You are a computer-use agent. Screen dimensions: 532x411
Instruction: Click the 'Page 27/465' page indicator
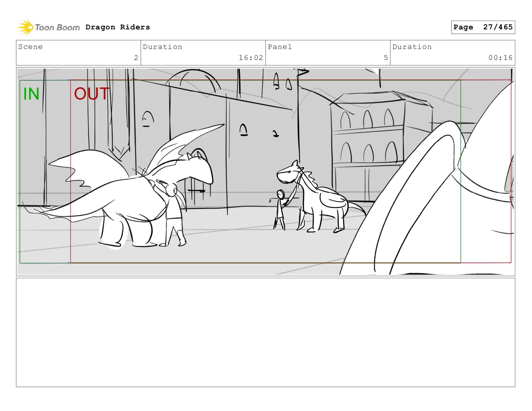pyautogui.click(x=483, y=27)
